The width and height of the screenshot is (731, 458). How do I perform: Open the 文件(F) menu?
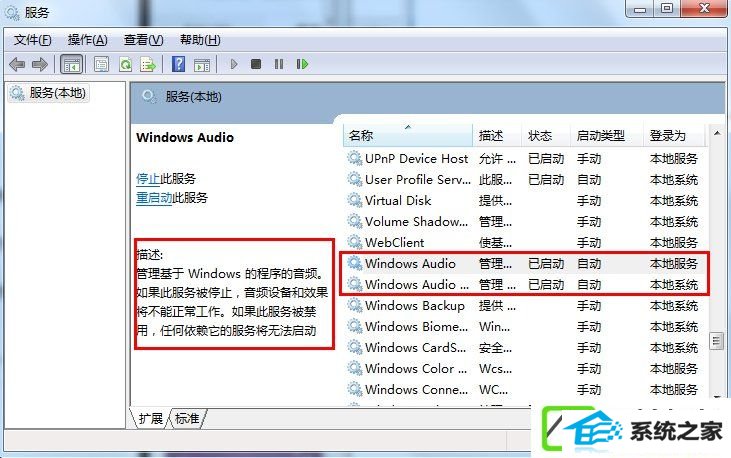click(33, 40)
